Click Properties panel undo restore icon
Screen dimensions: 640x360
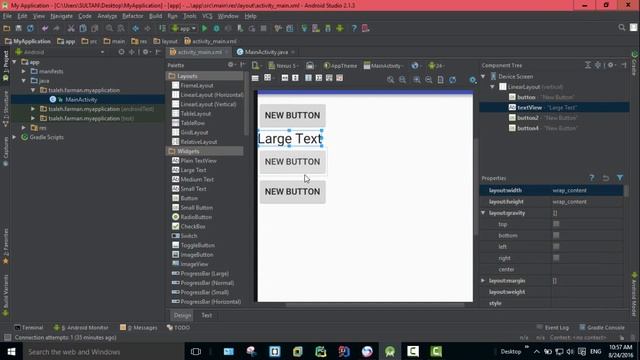click(606, 178)
